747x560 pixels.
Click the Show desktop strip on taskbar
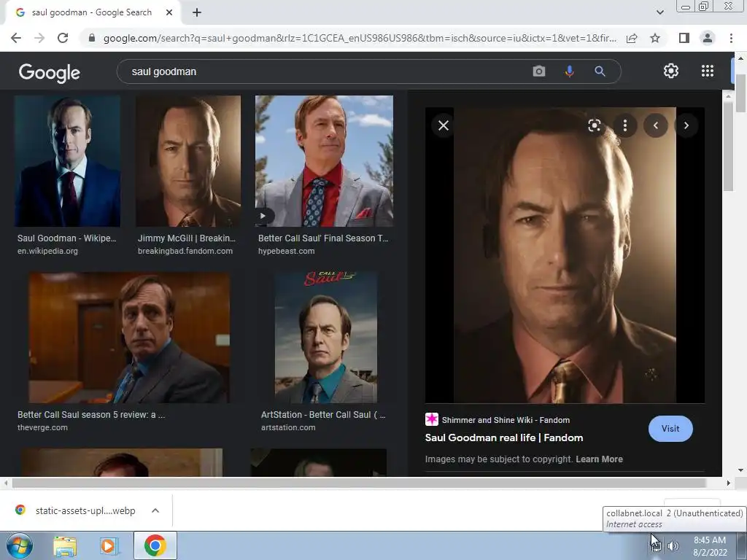742,546
